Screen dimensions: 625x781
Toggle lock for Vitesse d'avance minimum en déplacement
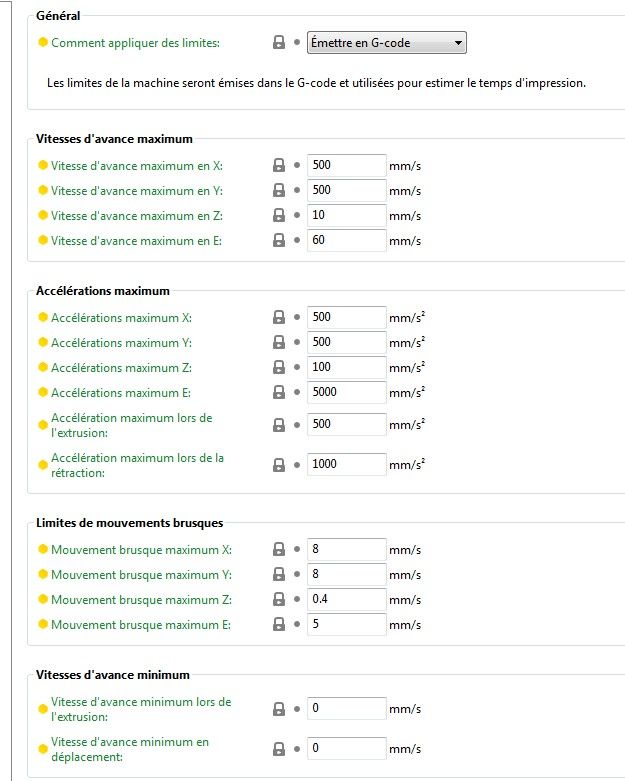(280, 749)
